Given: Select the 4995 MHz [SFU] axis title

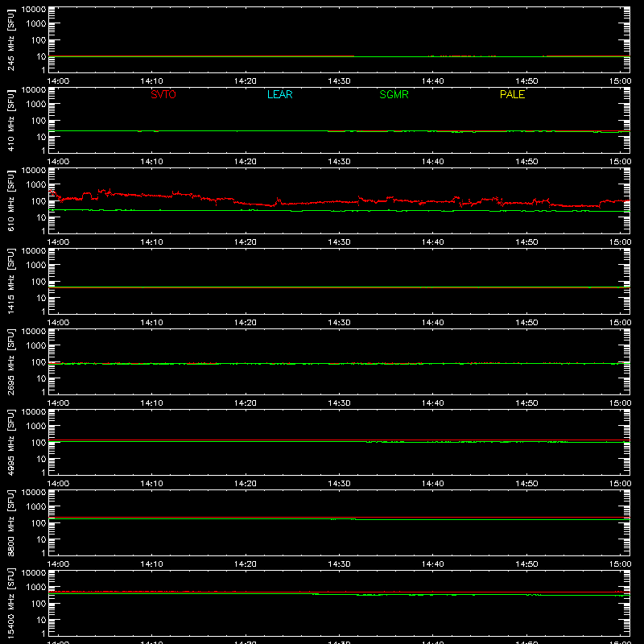Looking at the screenshot, I should [x=11, y=442].
